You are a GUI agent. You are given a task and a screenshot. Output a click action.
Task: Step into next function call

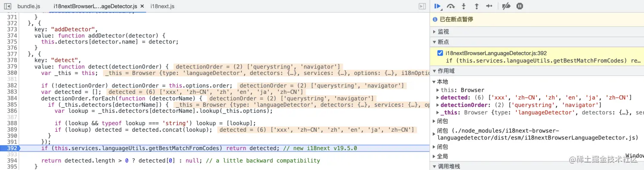[464, 6]
